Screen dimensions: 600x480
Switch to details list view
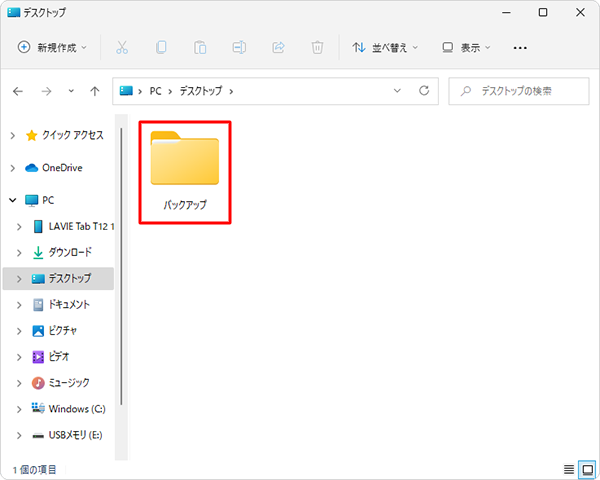(x=569, y=469)
